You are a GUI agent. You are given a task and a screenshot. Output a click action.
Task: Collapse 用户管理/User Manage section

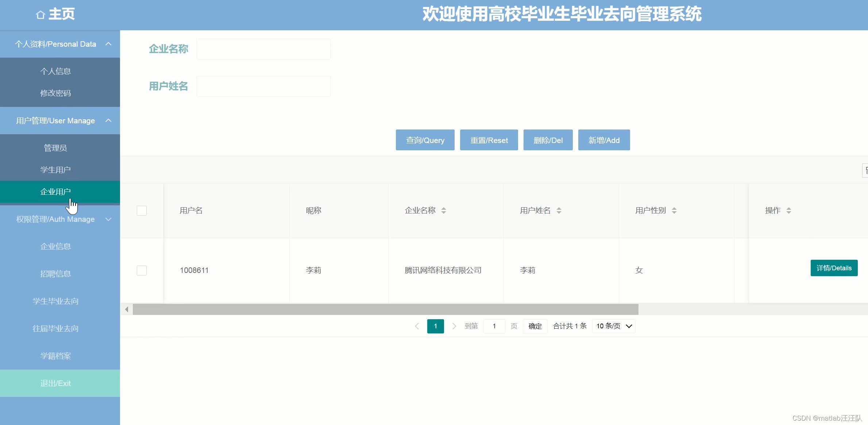[x=108, y=121]
